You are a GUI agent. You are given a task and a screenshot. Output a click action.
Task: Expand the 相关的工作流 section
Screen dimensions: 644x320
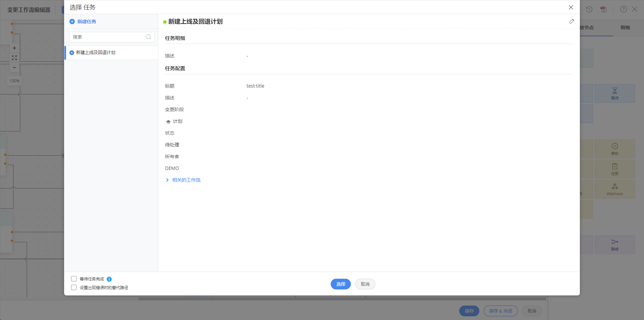[183, 180]
